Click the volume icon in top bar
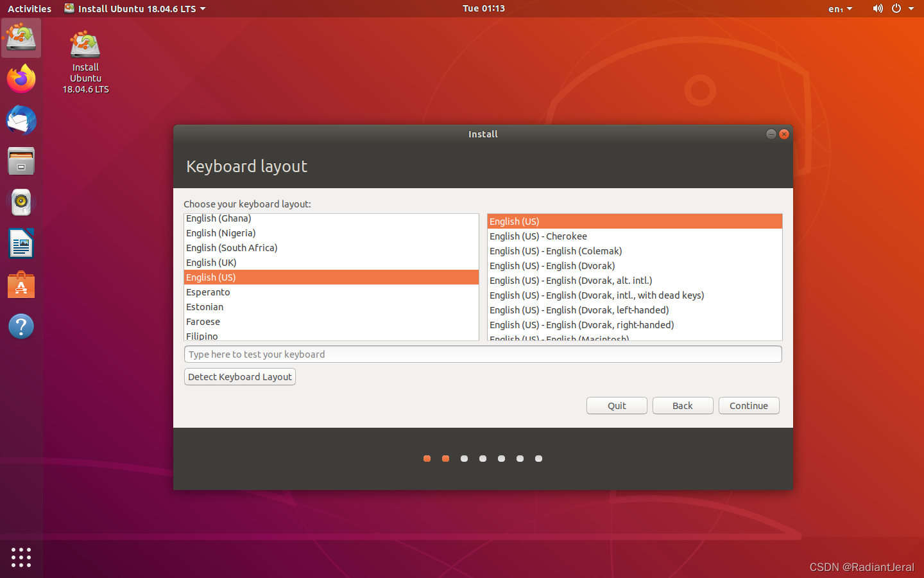Viewport: 924px width, 578px height. [878, 8]
